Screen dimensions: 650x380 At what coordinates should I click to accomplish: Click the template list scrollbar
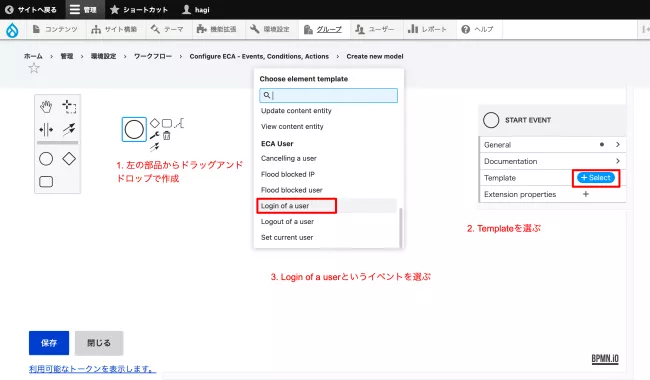click(x=400, y=227)
